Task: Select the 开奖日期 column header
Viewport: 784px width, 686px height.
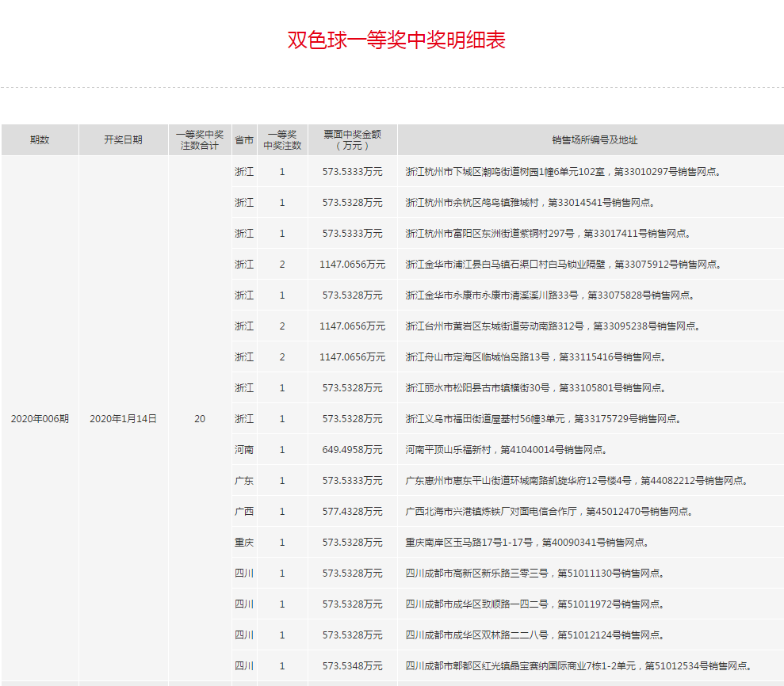Action: pyautogui.click(x=123, y=139)
